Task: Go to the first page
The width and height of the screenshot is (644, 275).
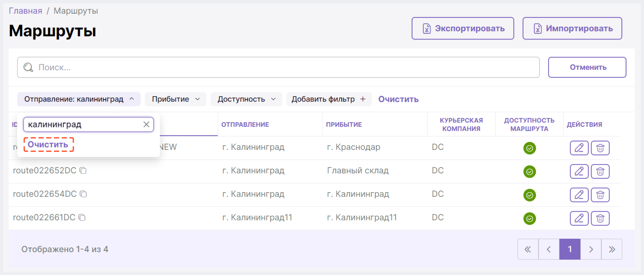Action: click(x=528, y=249)
